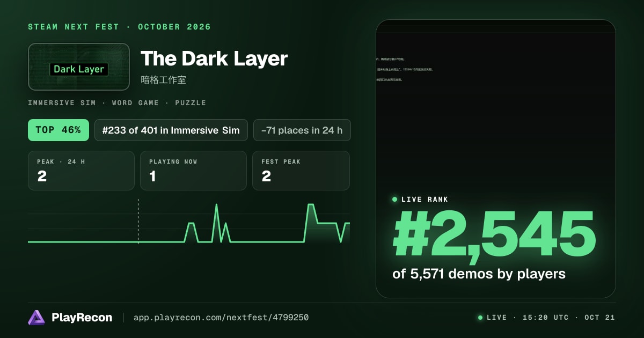Screen dimensions: 644x338
Task: Click The Dark Layer title
Action: [214, 58]
